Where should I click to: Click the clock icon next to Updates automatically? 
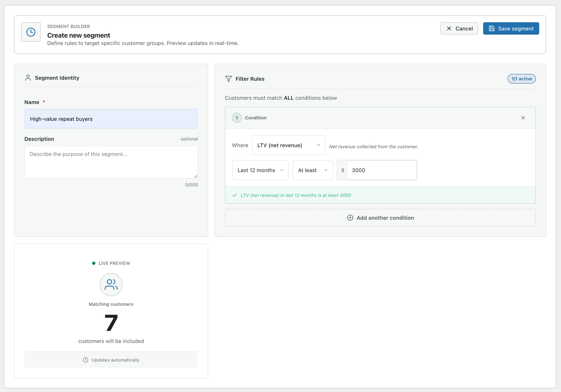85,360
